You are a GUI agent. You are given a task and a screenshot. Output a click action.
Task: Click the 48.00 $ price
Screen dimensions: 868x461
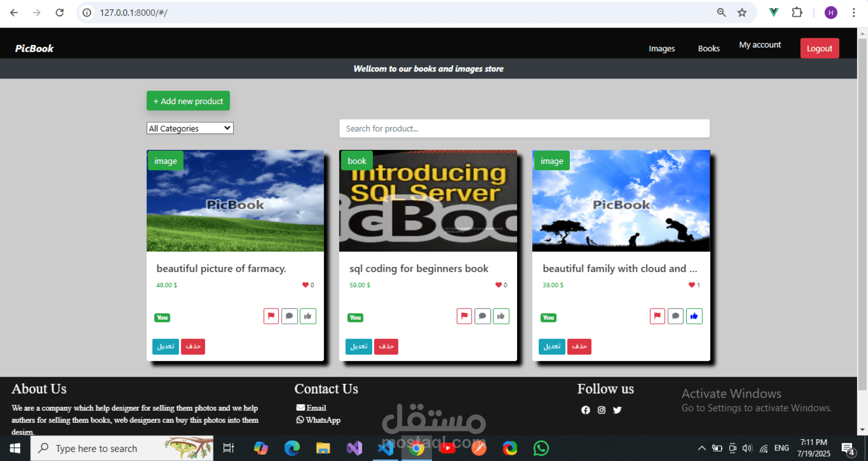click(x=167, y=285)
